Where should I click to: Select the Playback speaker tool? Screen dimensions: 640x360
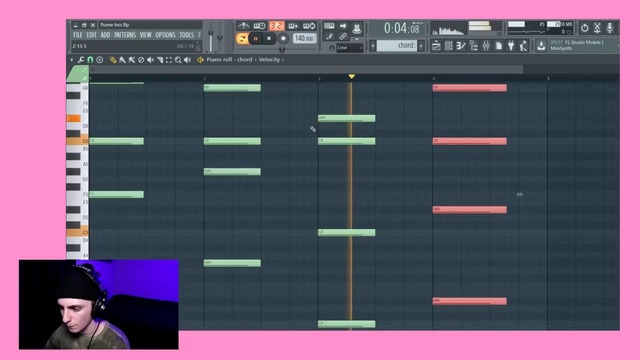tap(187, 60)
